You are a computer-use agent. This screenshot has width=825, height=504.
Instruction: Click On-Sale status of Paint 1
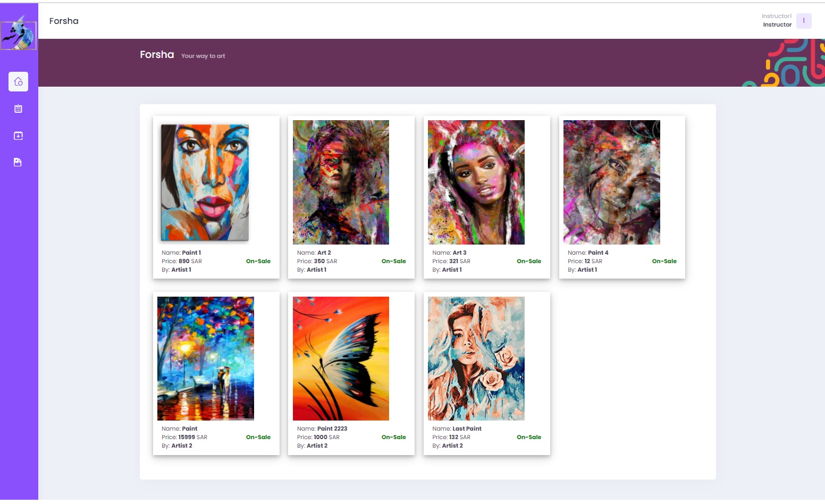(x=258, y=261)
